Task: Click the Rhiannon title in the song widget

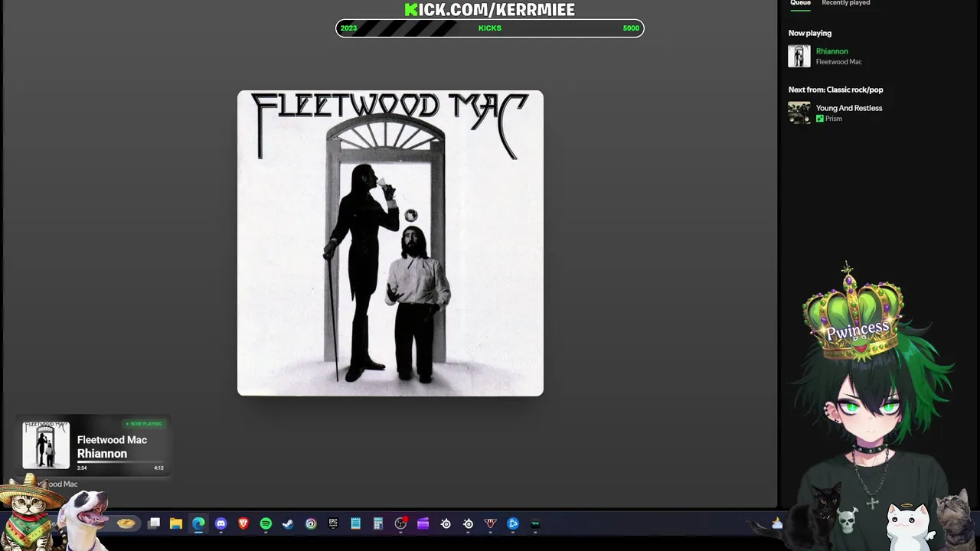Action: pyautogui.click(x=102, y=454)
